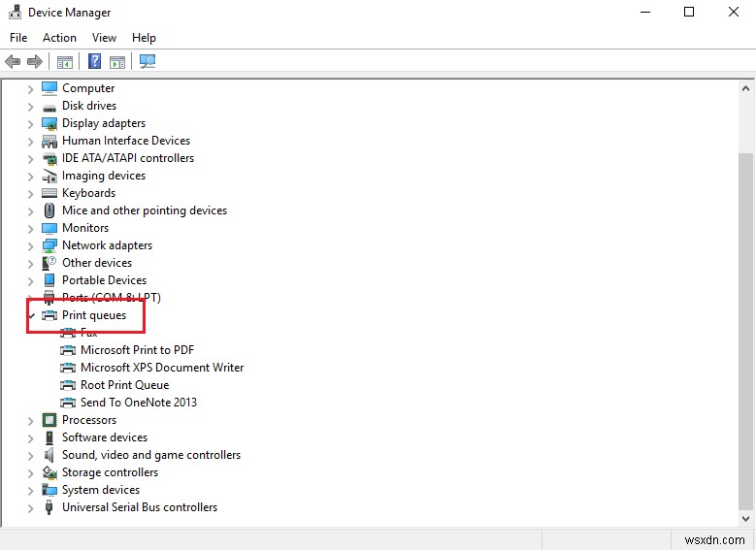Expand Sound, video and game controllers
Image resolution: width=756 pixels, height=550 pixels.
[30, 456]
